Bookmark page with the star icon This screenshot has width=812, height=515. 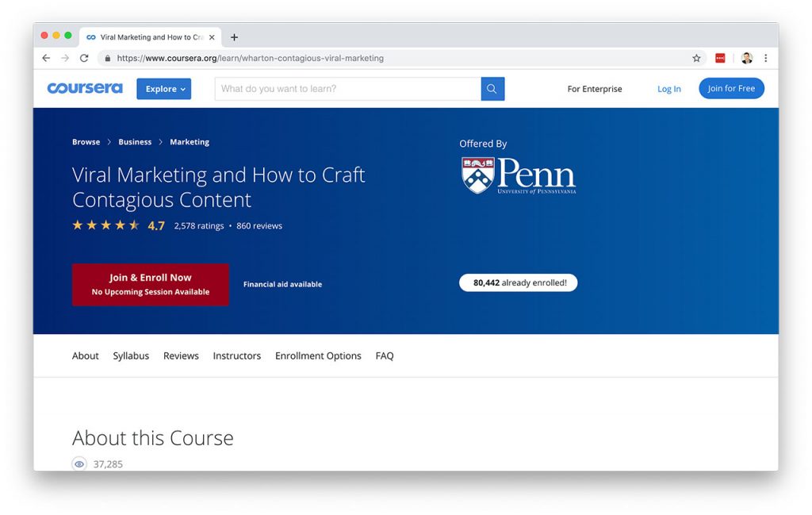[696, 58]
